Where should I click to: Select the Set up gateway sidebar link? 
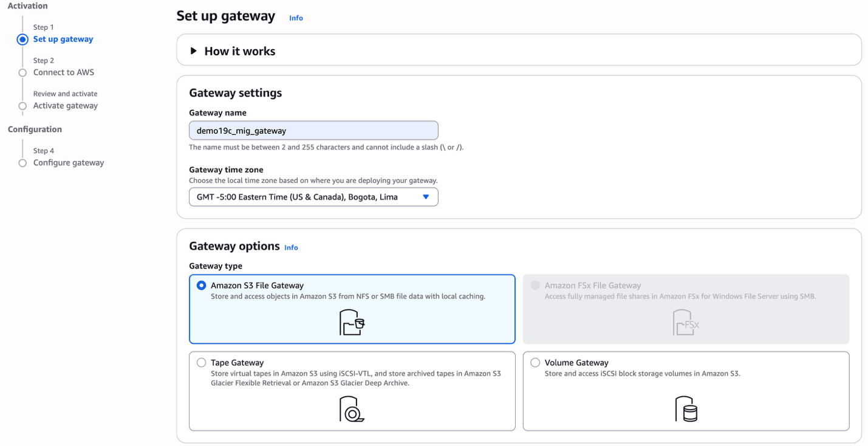tap(63, 39)
